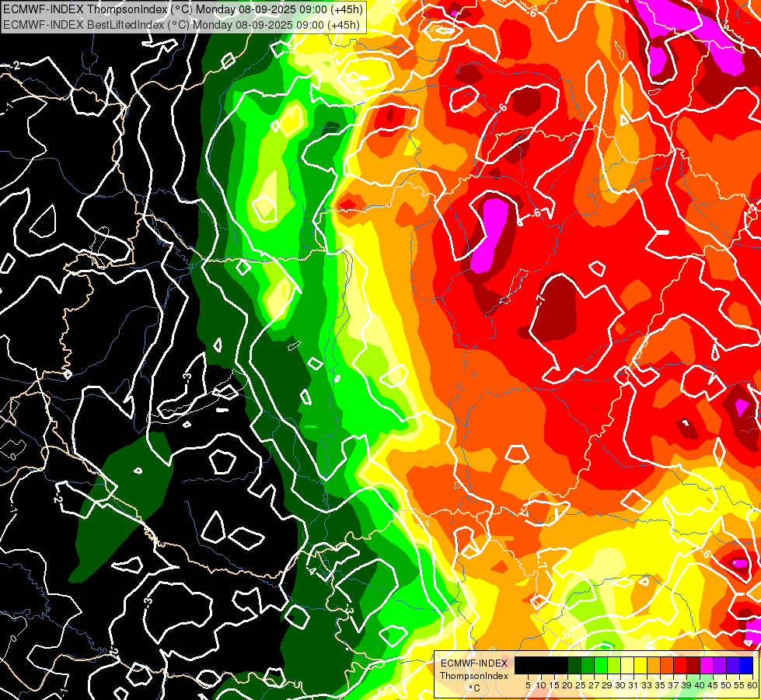Click the legend tick label 55
The image size is (761, 700).
(740, 685)
